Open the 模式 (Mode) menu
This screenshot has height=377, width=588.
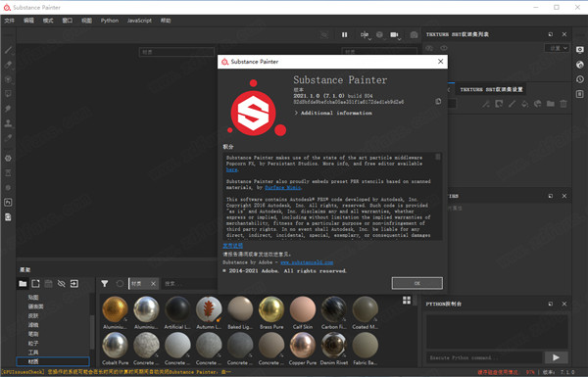[x=48, y=21]
